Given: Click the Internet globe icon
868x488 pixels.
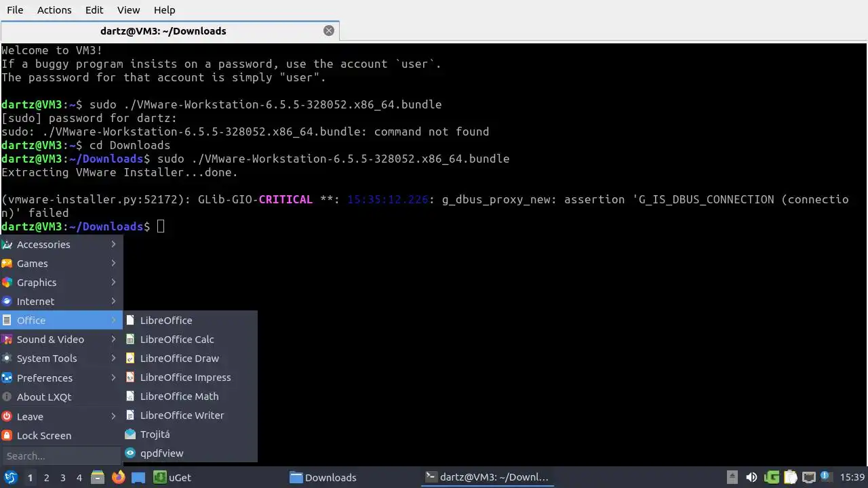Looking at the screenshot, I should point(7,301).
